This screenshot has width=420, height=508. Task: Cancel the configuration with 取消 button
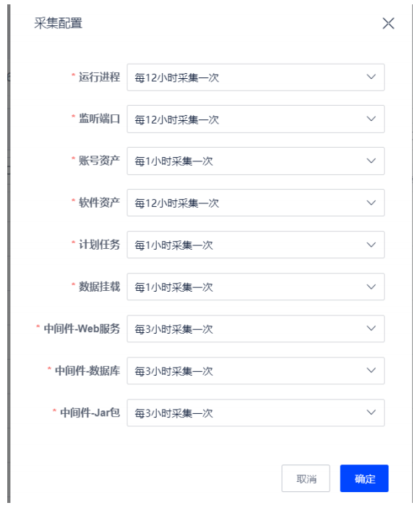point(306,478)
